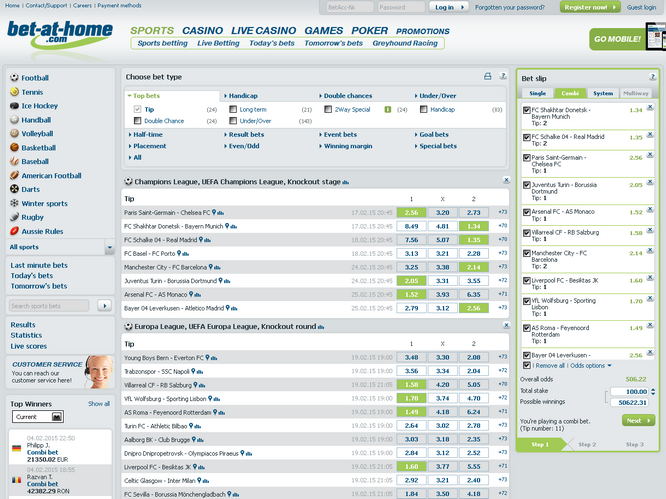
Task: Open the Top Winners calendar icon
Action: (57, 417)
